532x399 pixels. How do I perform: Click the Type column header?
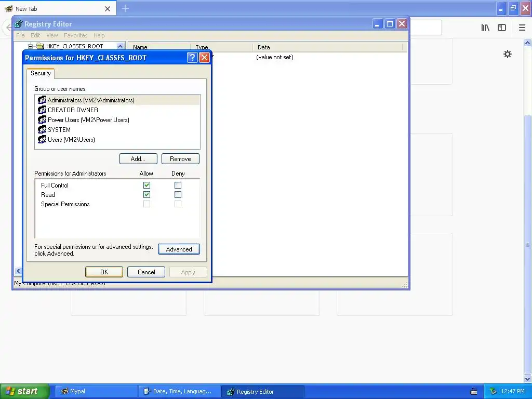tap(221, 47)
